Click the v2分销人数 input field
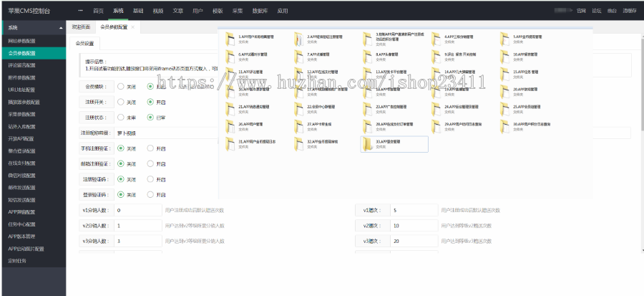 138,226
